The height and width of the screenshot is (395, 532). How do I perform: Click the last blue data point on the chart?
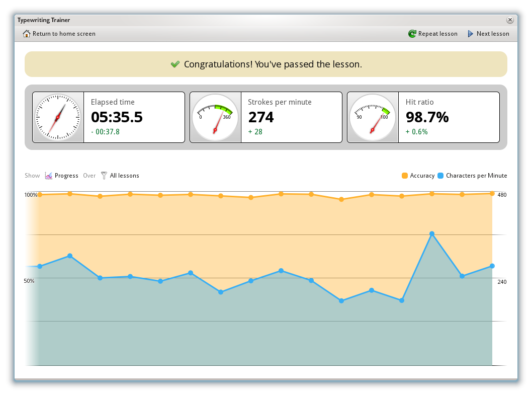pos(492,266)
